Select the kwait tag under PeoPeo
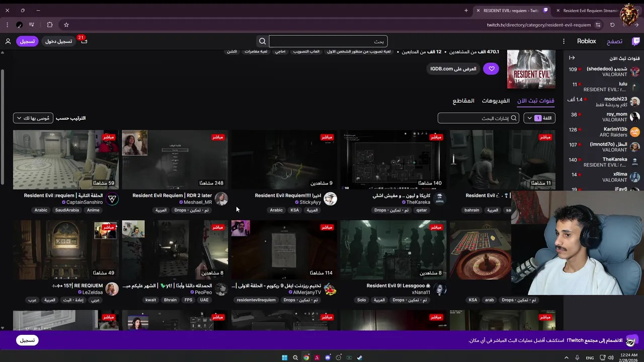 point(151,300)
